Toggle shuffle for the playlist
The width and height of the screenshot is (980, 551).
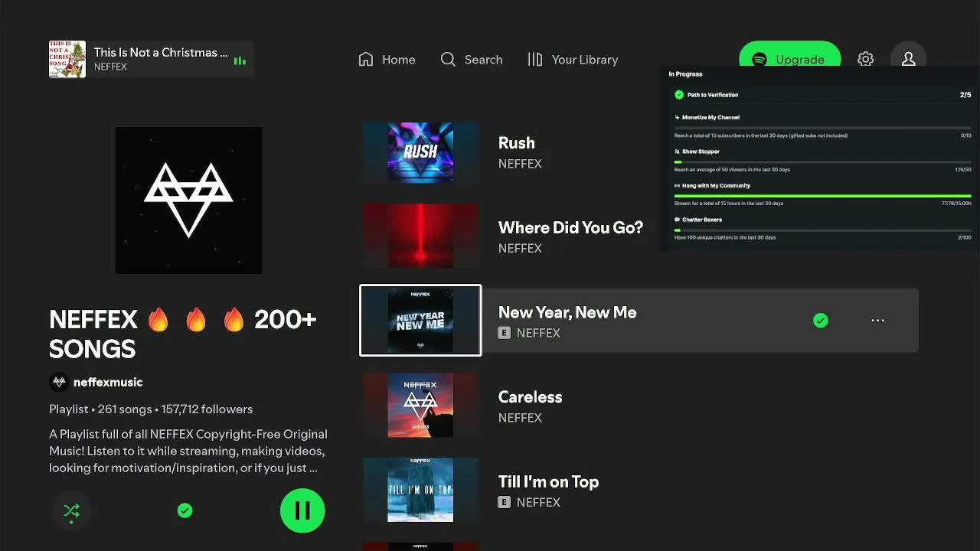(71, 510)
